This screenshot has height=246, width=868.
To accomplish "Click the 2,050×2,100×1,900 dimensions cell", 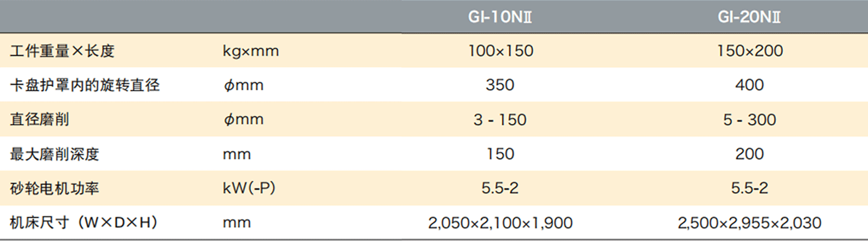I will [500, 223].
